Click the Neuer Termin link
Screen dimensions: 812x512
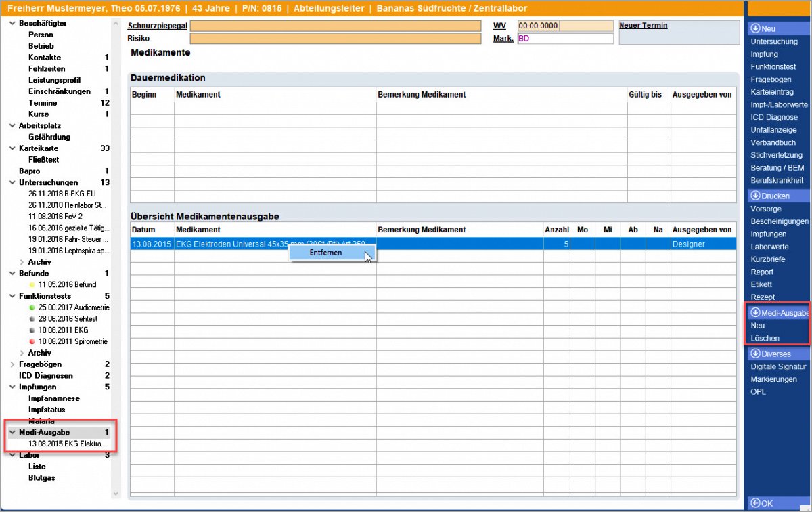pos(643,26)
